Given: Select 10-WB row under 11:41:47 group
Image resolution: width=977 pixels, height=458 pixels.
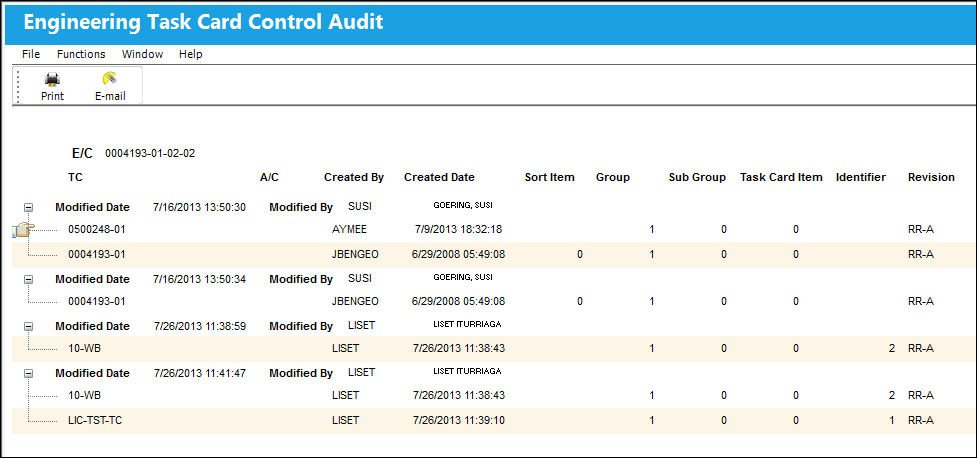Looking at the screenshot, I should tap(493, 396).
